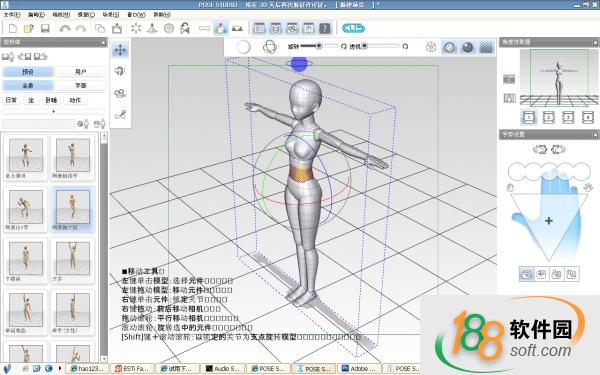Open hao123 from the taskbar
This screenshot has width=600, height=375.
point(87,368)
